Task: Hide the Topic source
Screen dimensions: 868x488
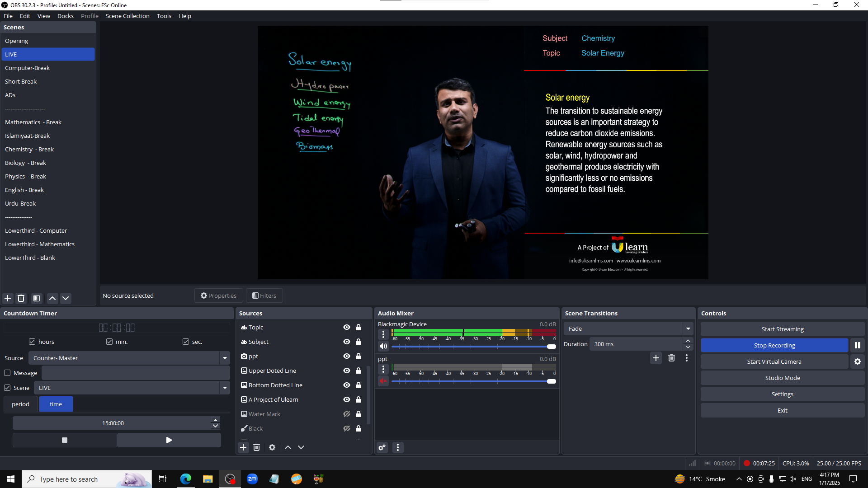Action: click(x=347, y=327)
